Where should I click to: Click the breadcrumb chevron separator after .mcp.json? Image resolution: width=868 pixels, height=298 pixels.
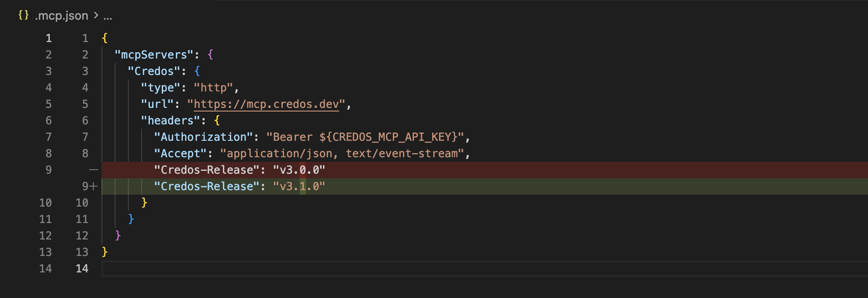coord(96,16)
